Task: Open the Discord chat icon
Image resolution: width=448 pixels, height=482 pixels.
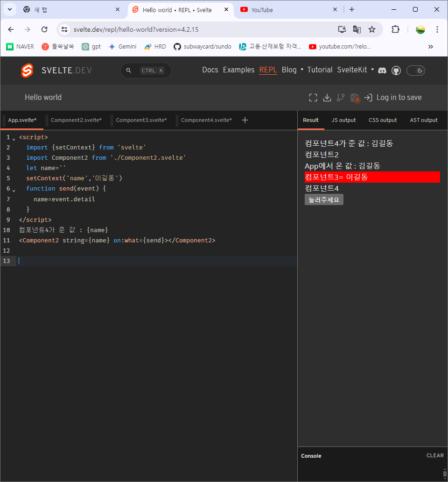Action: (x=382, y=71)
